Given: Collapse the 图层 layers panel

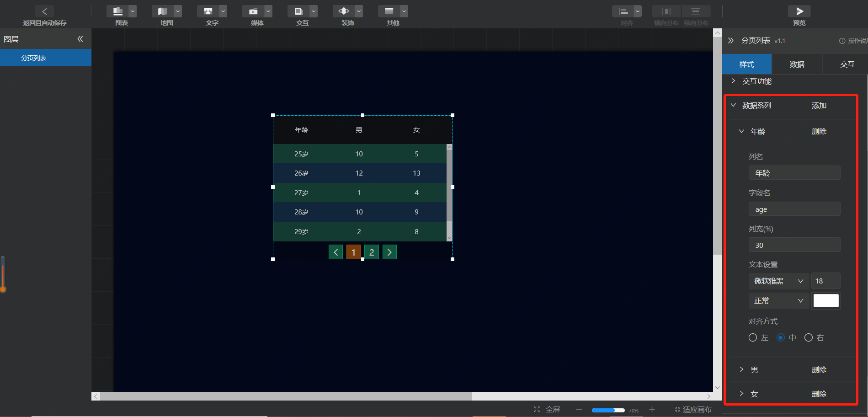Looking at the screenshot, I should tap(80, 39).
